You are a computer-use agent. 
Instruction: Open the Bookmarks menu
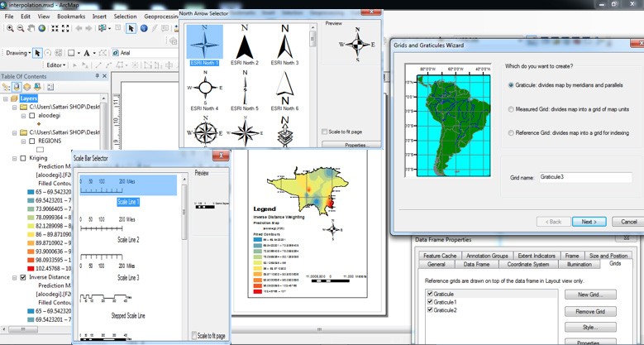(71, 16)
